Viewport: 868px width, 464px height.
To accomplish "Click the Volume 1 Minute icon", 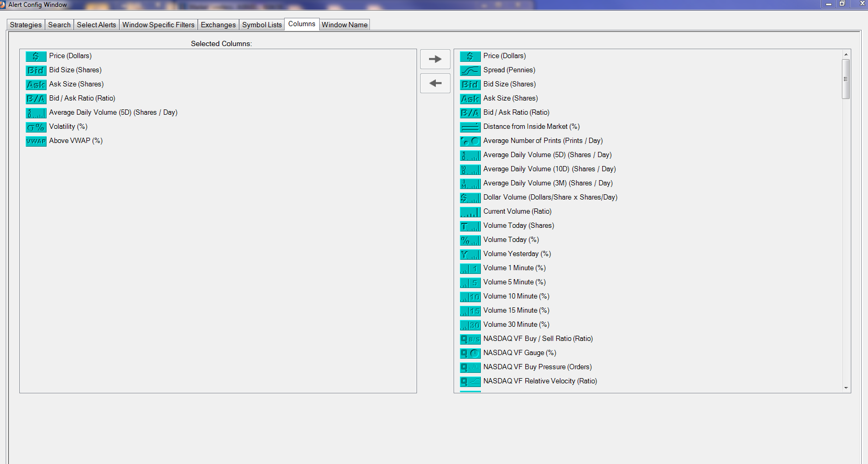I will click(470, 268).
